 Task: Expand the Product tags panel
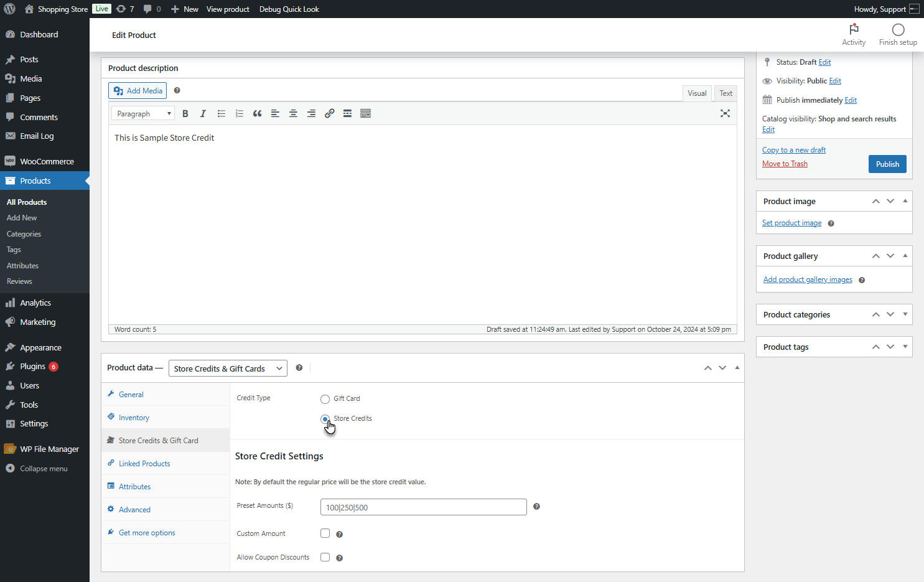point(905,347)
